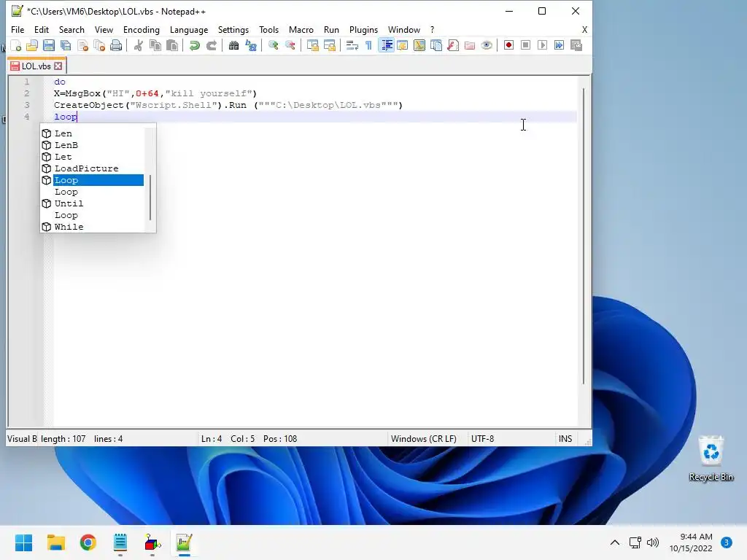Open the Language menu

[189, 29]
